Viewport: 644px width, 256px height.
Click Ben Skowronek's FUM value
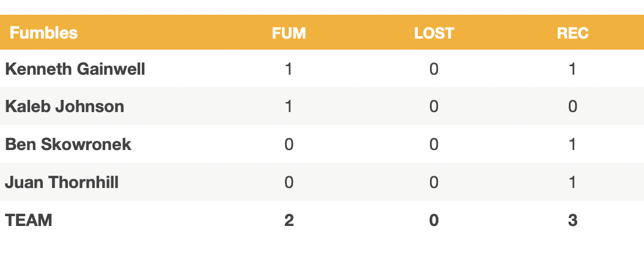(x=289, y=145)
